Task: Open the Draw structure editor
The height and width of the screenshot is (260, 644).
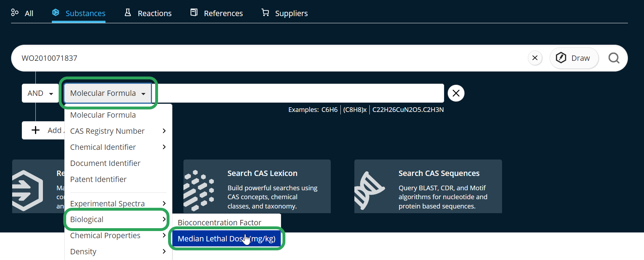Action: pos(574,58)
